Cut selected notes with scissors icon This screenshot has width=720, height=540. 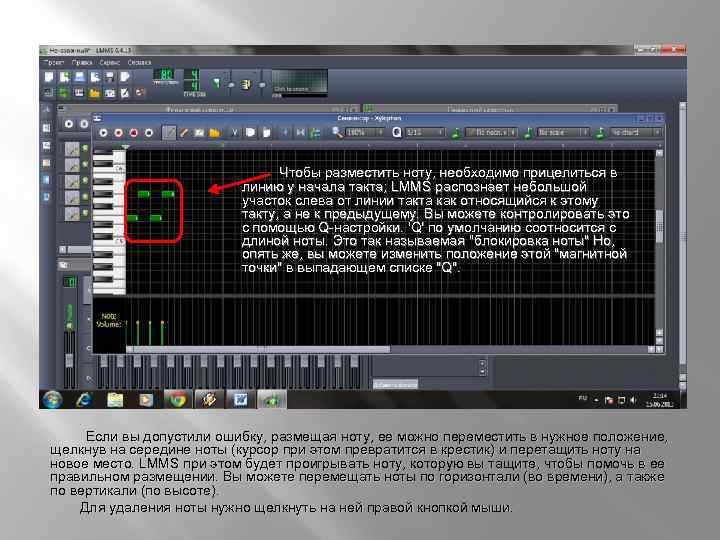coord(235,133)
